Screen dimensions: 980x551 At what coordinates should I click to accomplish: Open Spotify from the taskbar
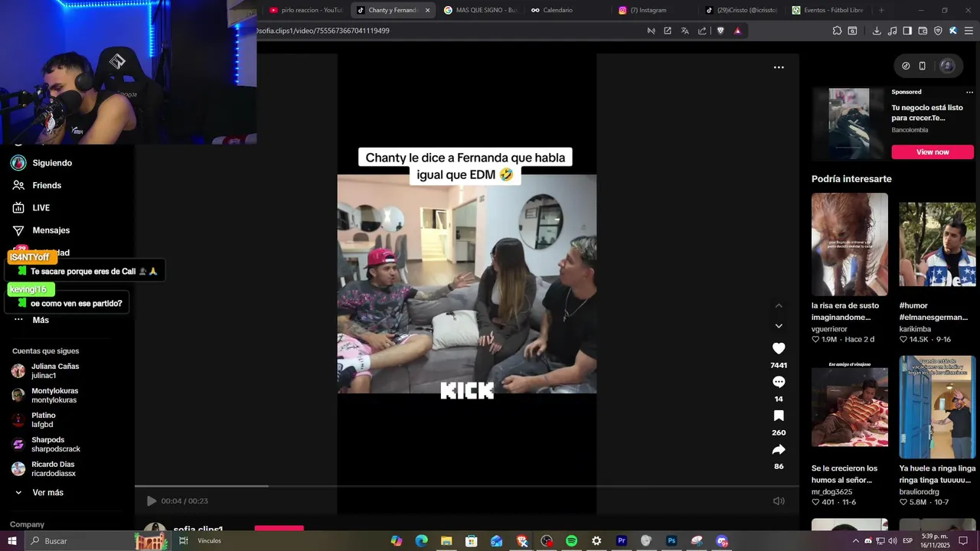(x=571, y=541)
